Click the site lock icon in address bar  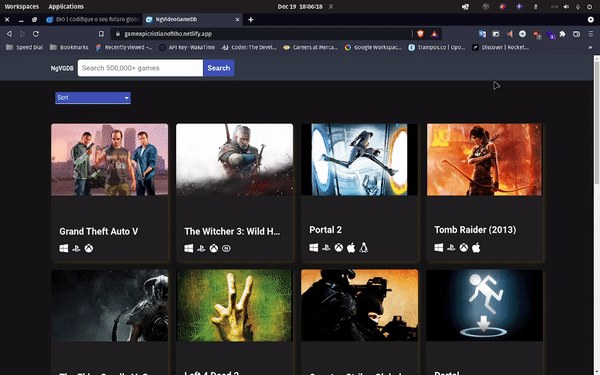pyautogui.click(x=118, y=34)
